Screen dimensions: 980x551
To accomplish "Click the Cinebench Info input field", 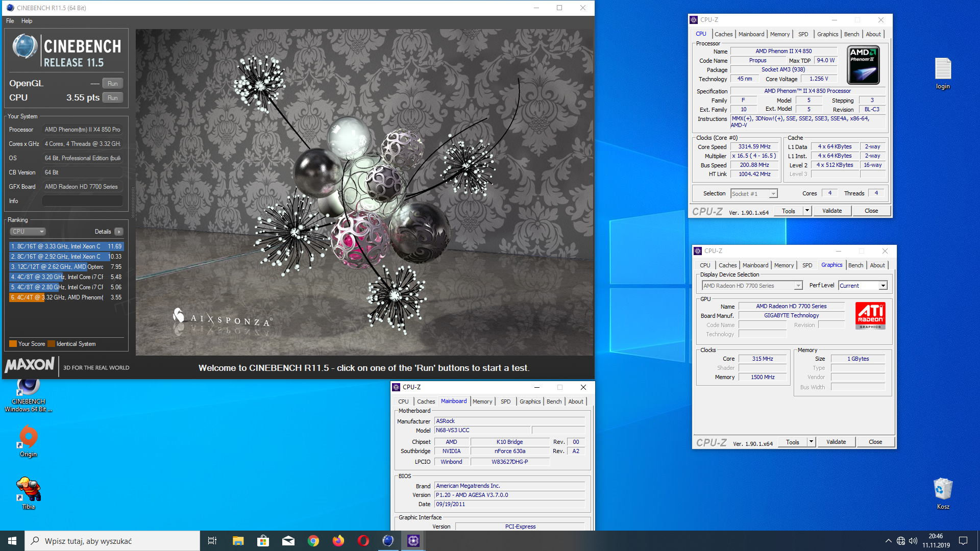I will pyautogui.click(x=82, y=201).
